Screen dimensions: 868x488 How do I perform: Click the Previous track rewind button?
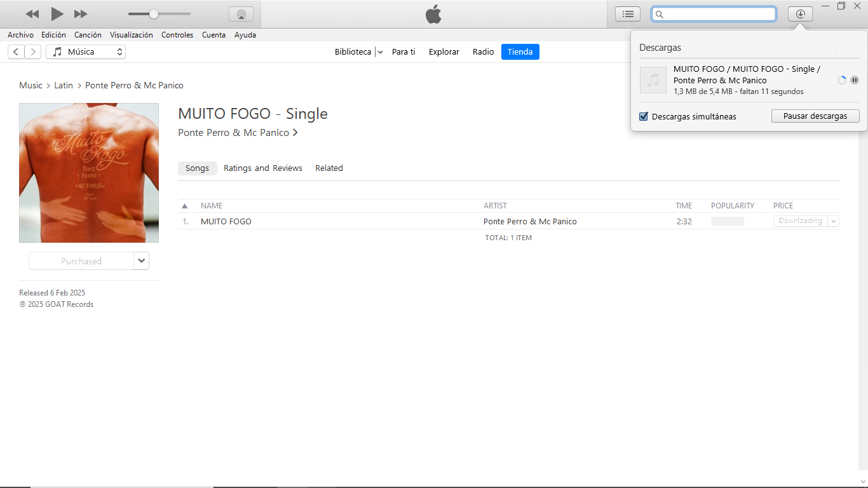32,14
